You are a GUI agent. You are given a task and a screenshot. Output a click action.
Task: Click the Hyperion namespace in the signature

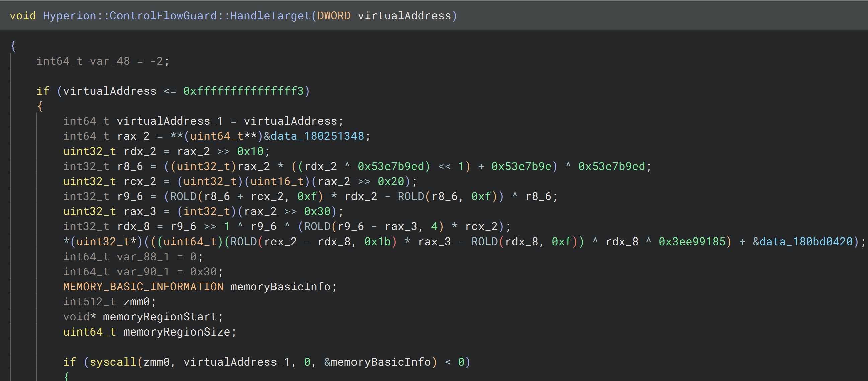[x=69, y=16]
